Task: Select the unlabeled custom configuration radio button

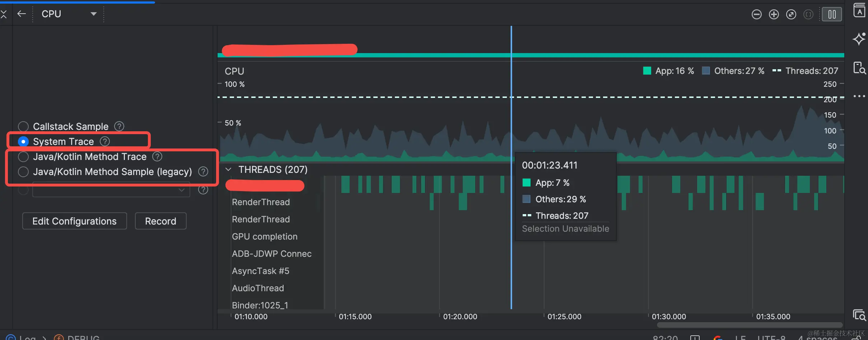Action: (23, 190)
